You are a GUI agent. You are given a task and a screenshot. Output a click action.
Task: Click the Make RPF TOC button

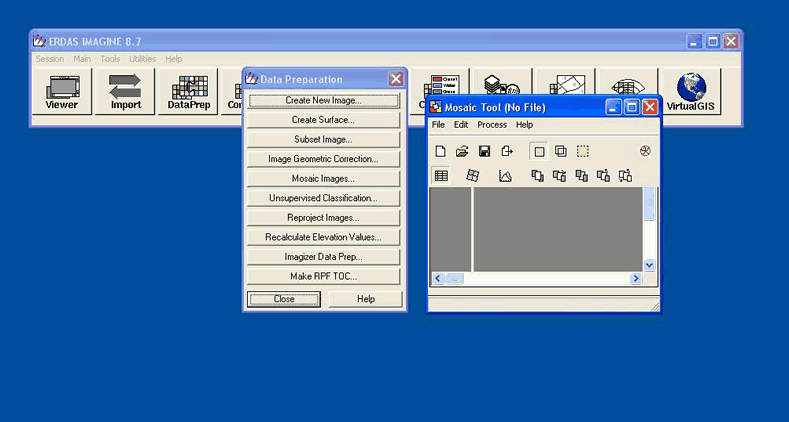click(324, 276)
